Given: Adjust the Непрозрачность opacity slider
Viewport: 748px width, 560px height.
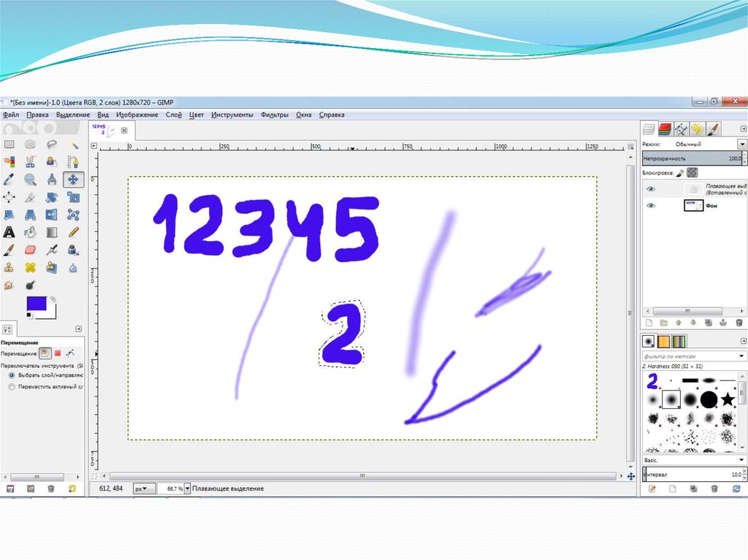Looking at the screenshot, I should click(x=692, y=158).
